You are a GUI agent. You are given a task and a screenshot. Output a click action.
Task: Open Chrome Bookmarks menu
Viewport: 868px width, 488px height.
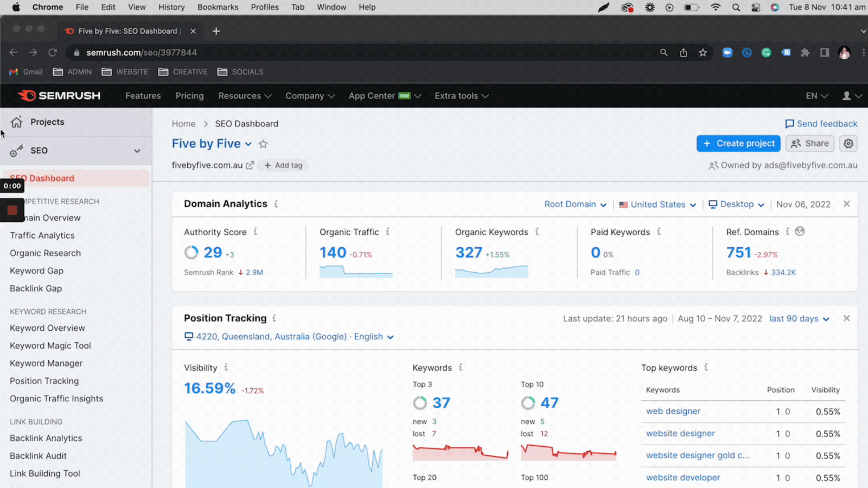(x=218, y=7)
